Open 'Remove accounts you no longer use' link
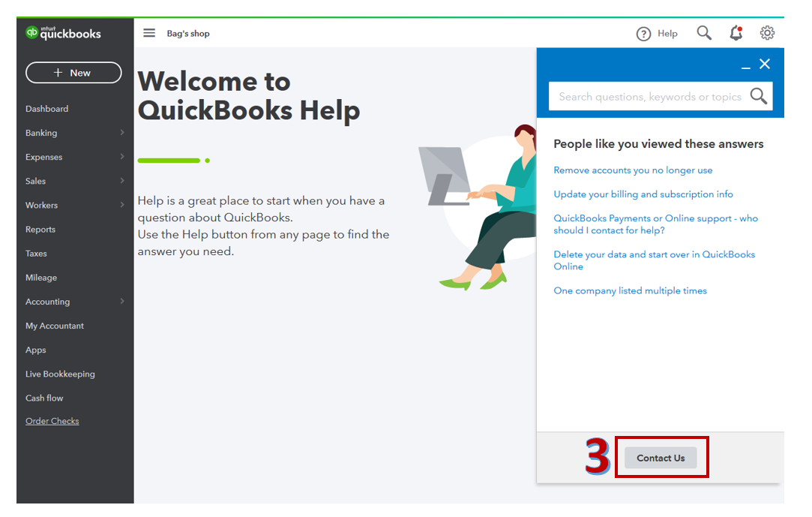This screenshot has height=517, width=812. (633, 170)
